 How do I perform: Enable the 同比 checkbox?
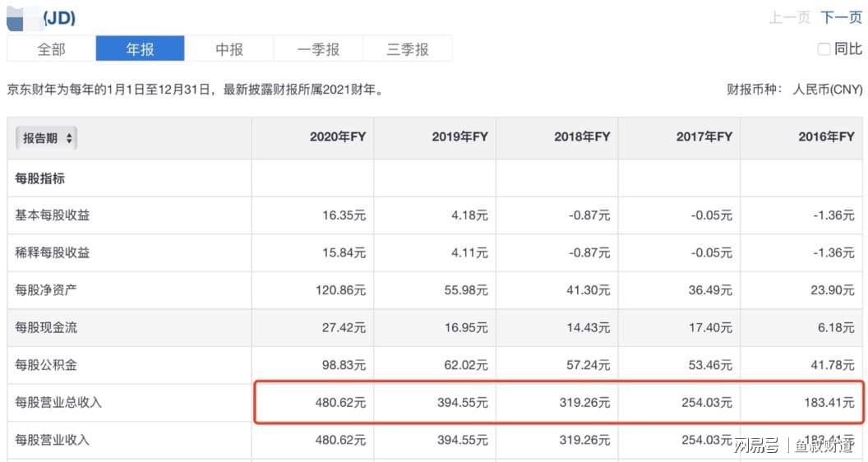coord(824,49)
